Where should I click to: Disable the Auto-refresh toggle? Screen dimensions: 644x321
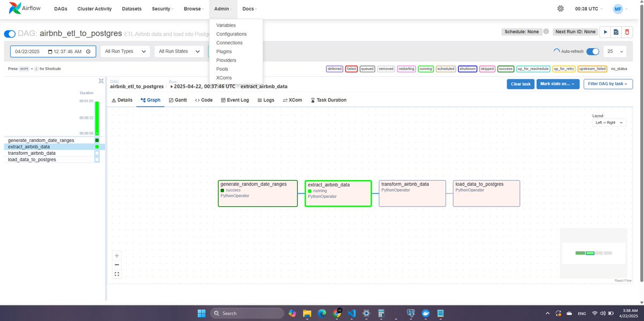(593, 51)
